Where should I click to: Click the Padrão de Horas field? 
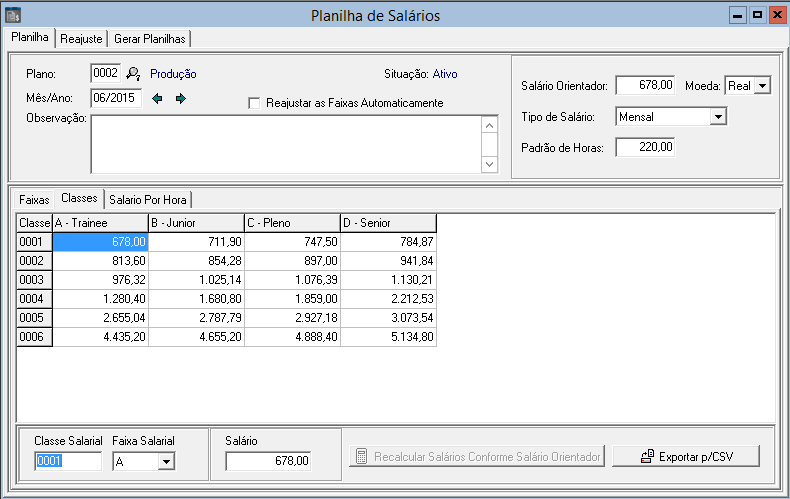point(646,148)
